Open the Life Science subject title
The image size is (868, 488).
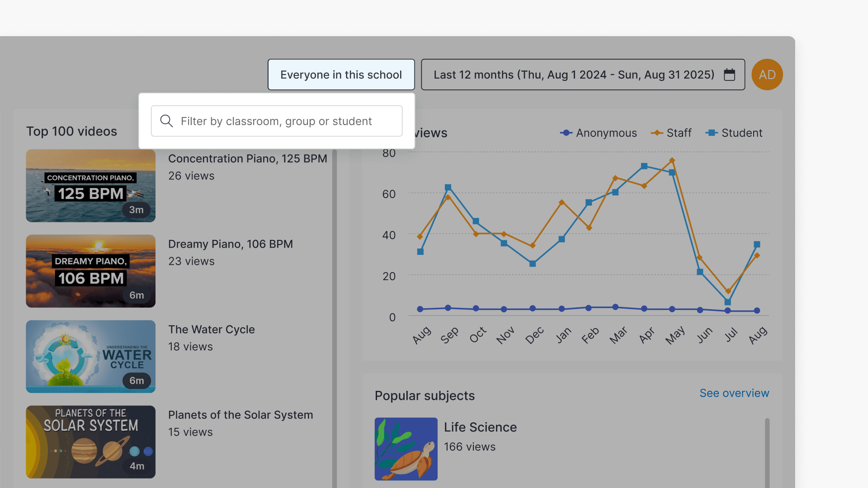(x=480, y=427)
